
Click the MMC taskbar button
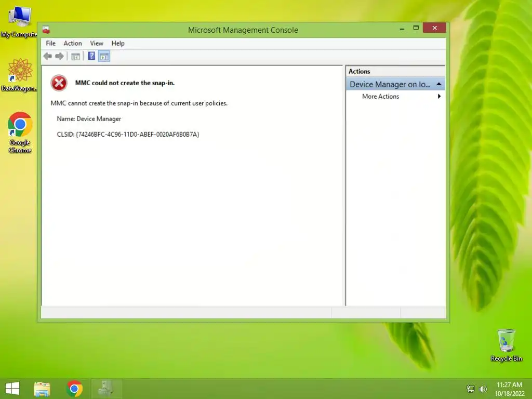(x=106, y=389)
